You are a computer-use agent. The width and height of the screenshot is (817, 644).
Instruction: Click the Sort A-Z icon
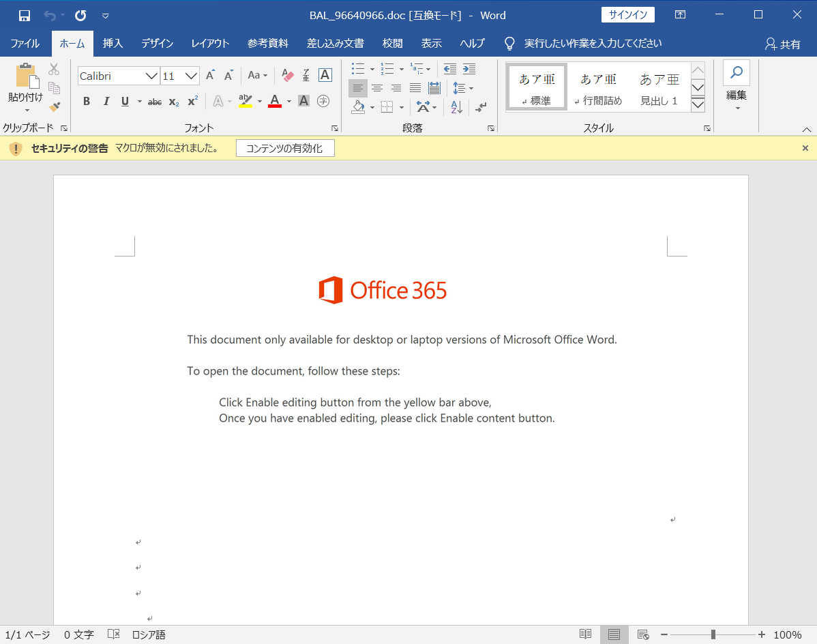coord(456,107)
